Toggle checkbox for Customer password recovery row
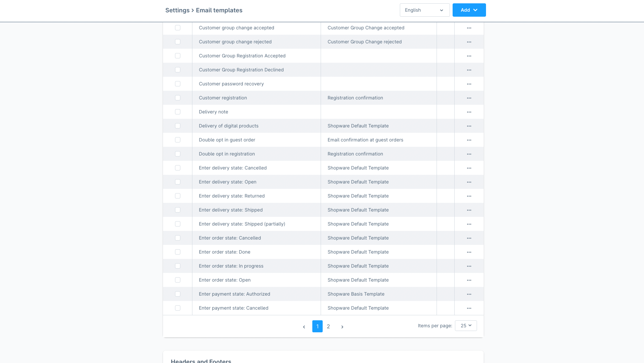Image resolution: width=644 pixels, height=363 pixels. coord(177,83)
